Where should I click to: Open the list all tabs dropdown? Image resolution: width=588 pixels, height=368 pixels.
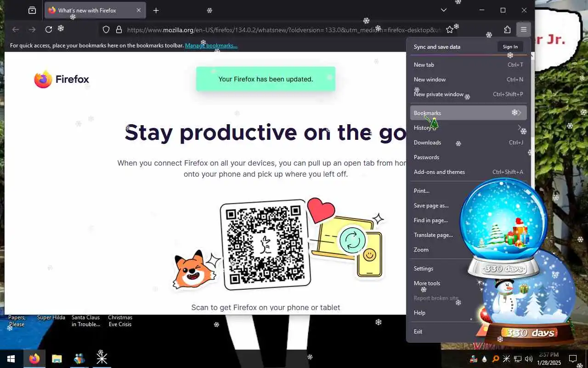[x=443, y=10]
